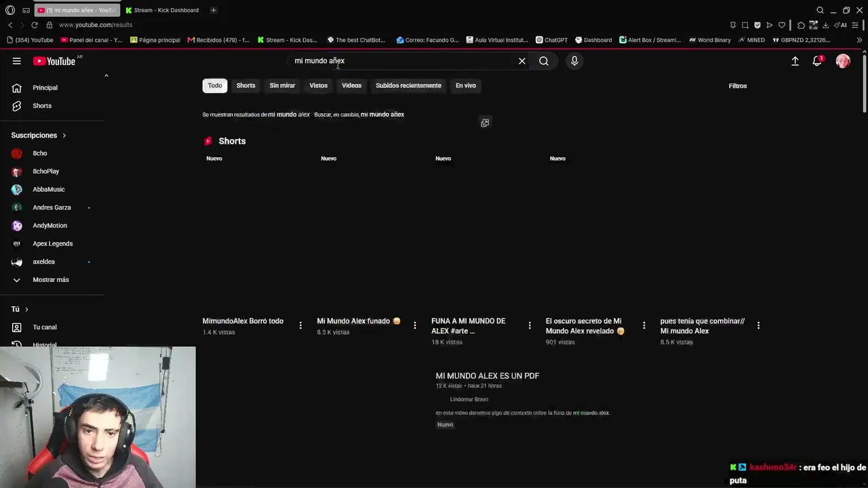Open the short titled Mi Mundo Alex funado

[x=359, y=321]
